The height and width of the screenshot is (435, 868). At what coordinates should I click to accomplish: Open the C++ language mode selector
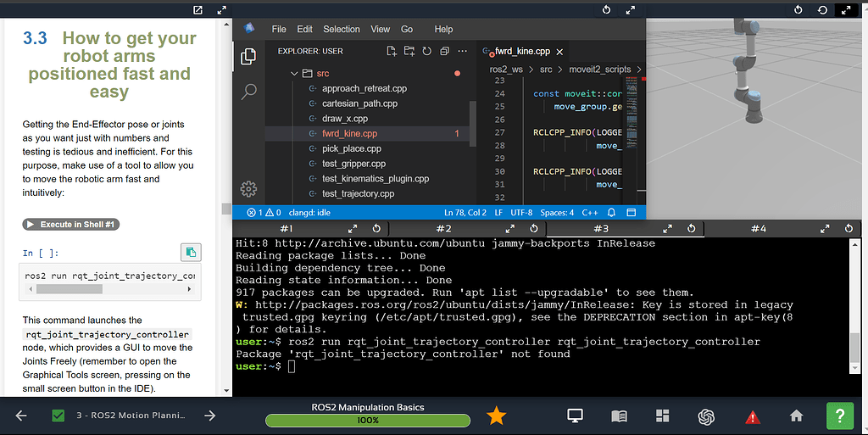pyautogui.click(x=590, y=212)
